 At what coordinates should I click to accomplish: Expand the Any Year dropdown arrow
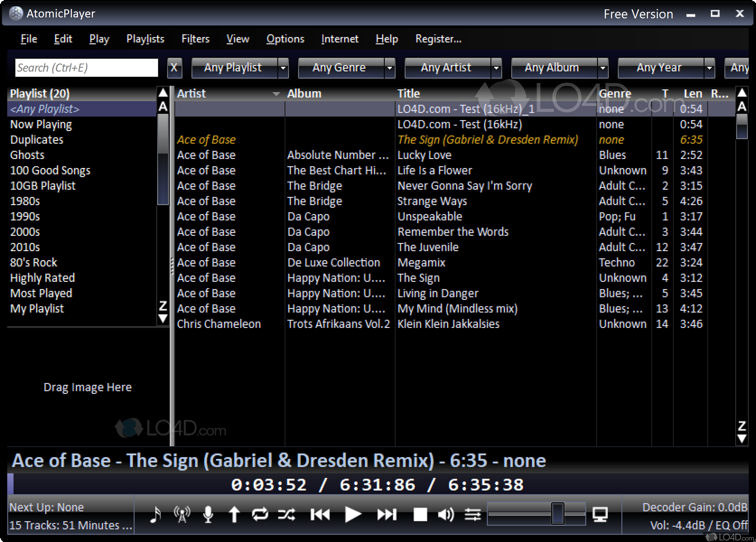tap(709, 68)
